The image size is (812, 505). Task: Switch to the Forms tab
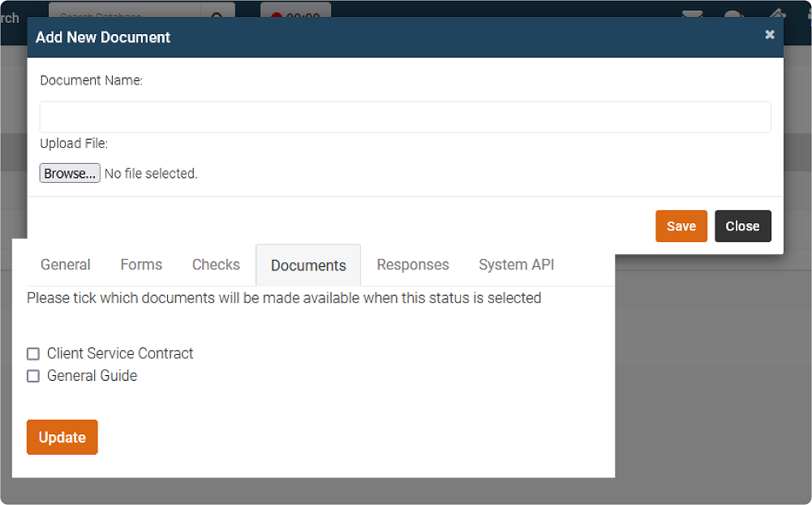pos(140,265)
